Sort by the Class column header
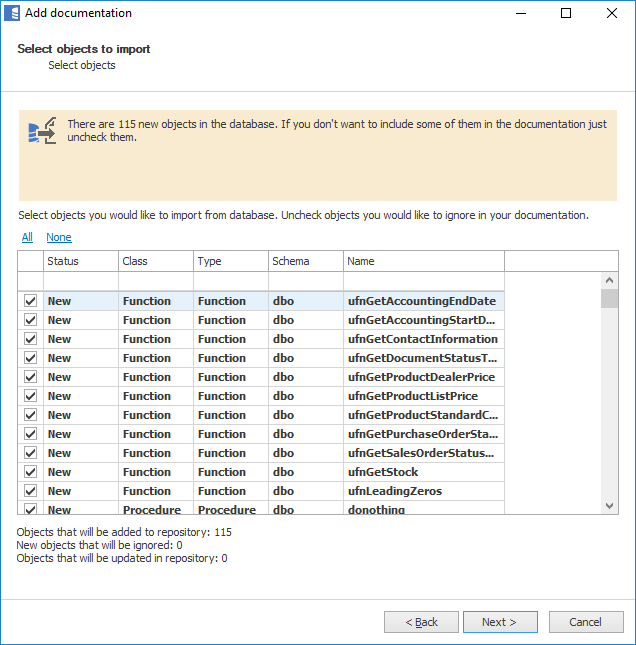 tap(155, 261)
